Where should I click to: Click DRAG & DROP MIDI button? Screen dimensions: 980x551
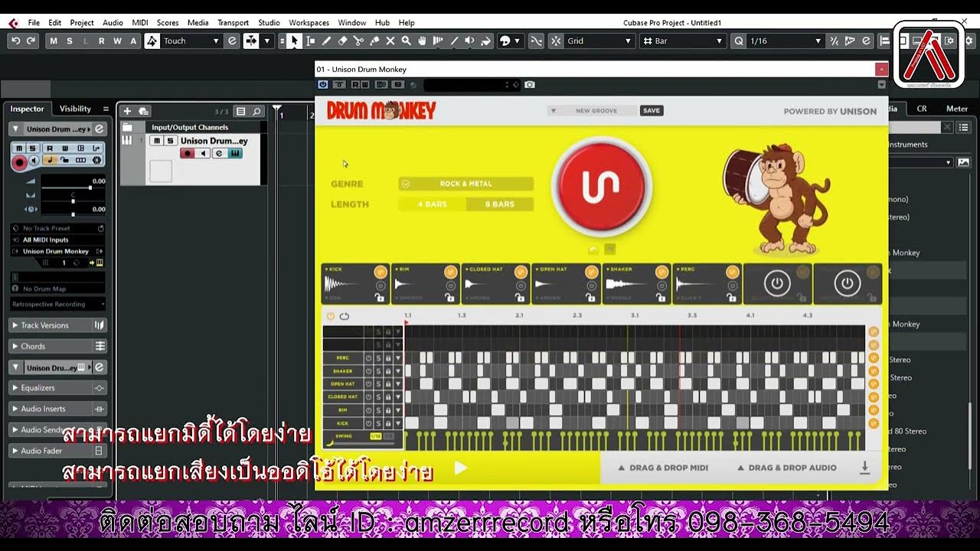click(663, 468)
